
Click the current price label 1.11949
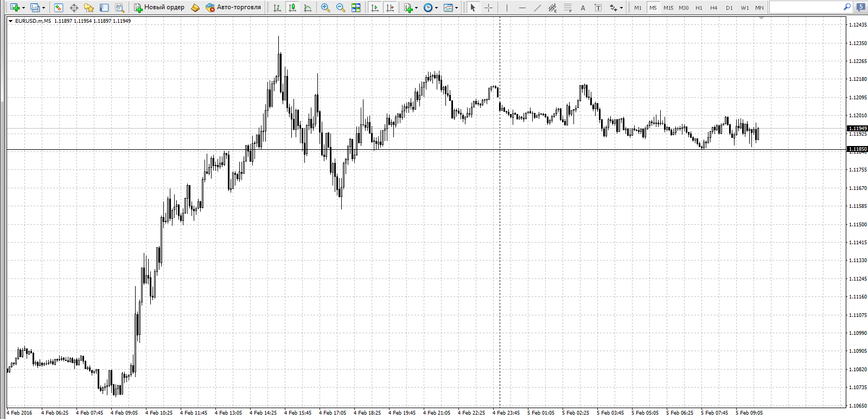pos(858,129)
